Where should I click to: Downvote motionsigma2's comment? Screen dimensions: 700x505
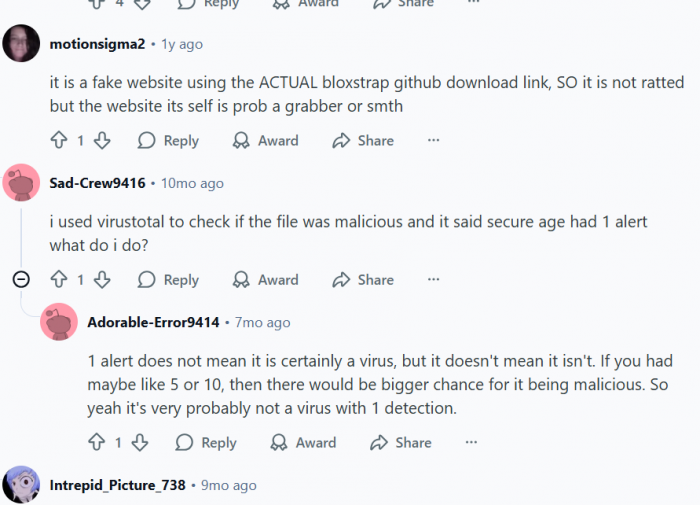click(x=101, y=141)
